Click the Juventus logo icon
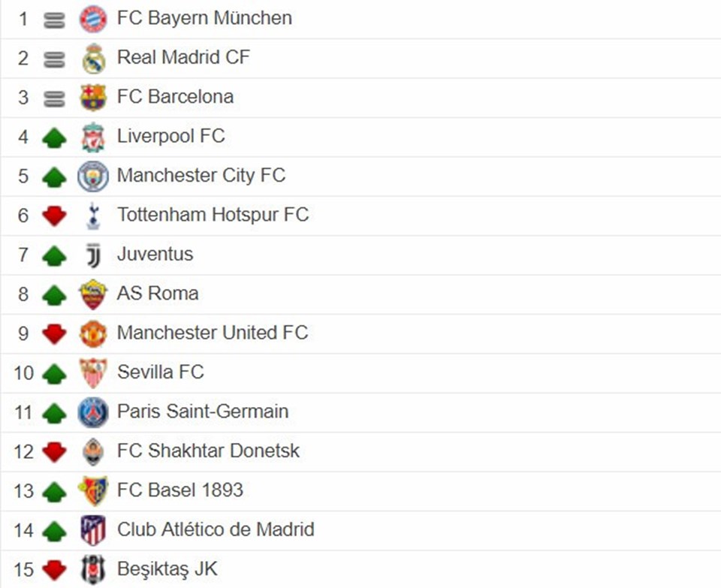This screenshot has height=588, width=721. coord(93,255)
